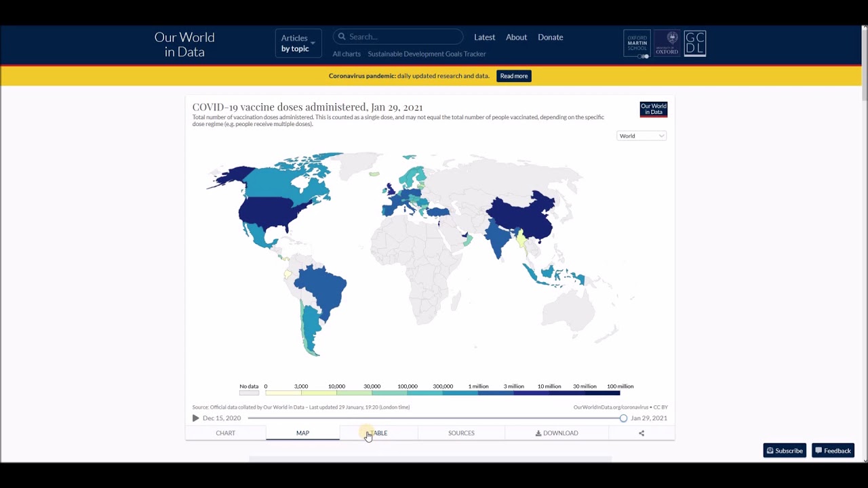Click the GCDL logo

[x=695, y=43]
